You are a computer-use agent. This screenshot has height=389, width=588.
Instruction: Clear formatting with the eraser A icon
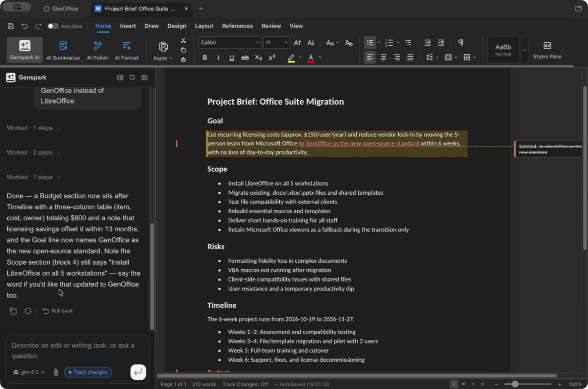(349, 43)
